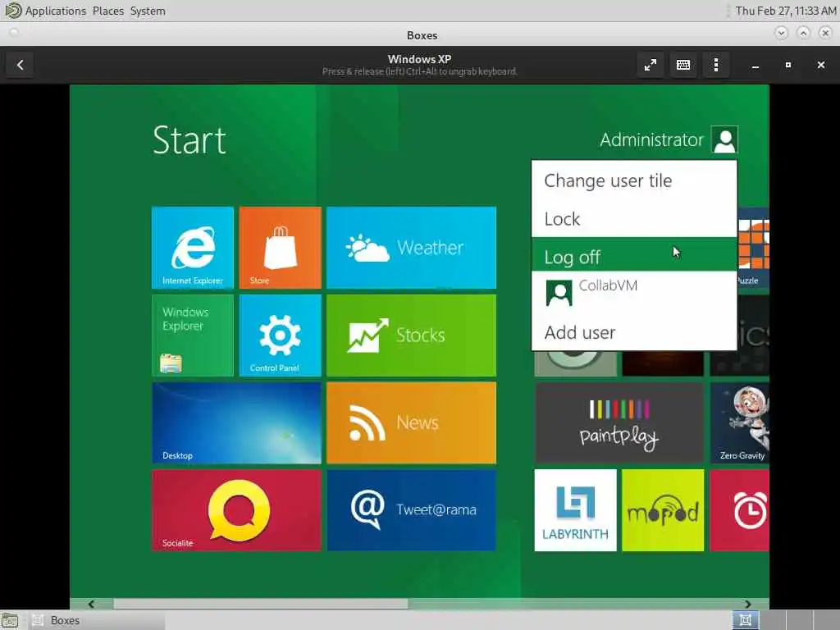The height and width of the screenshot is (630, 840).
Task: Click the show desktop icon in bottom panel
Action: tap(10, 620)
